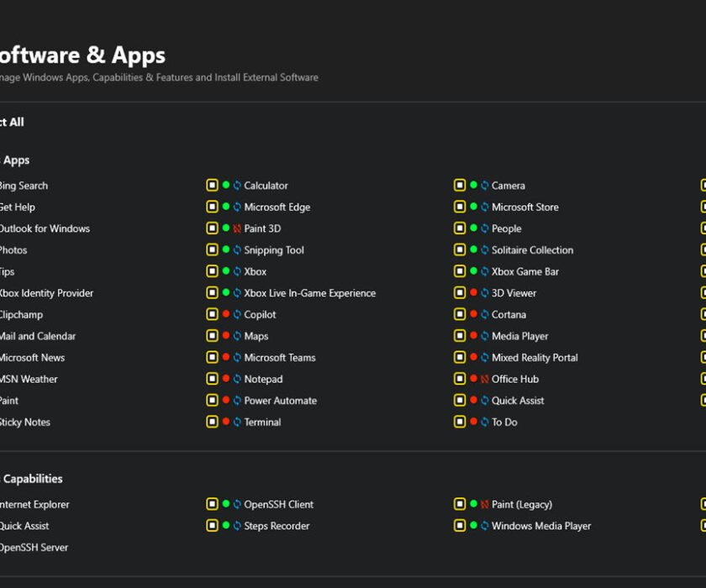Select the Microsoft Edge checkbox
This screenshot has width=706, height=588.
212,207
